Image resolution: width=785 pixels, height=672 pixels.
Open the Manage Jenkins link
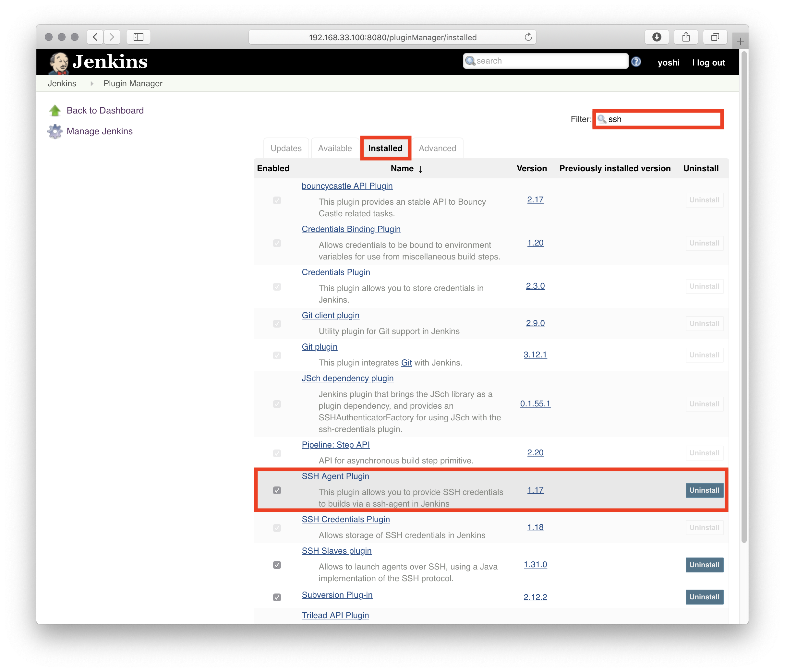tap(100, 131)
